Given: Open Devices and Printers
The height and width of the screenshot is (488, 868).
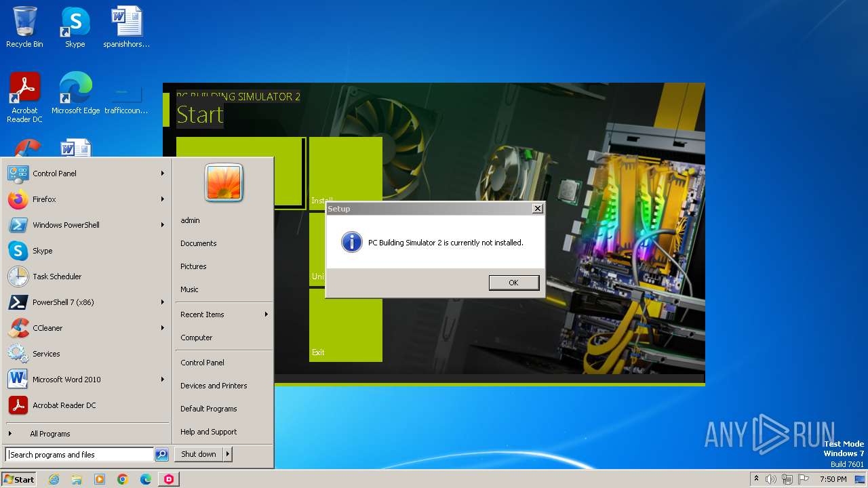Looking at the screenshot, I should click(x=224, y=386).
